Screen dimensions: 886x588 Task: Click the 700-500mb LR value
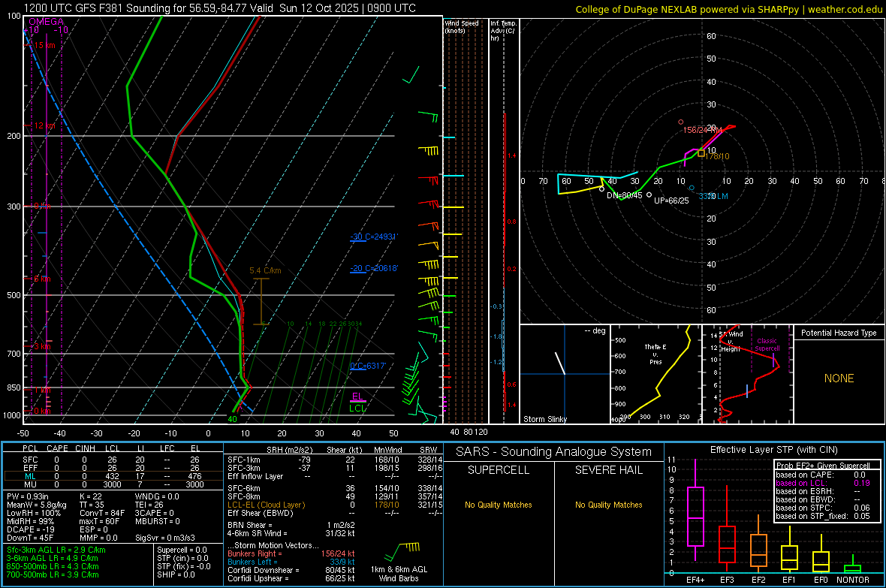pyautogui.click(x=53, y=574)
